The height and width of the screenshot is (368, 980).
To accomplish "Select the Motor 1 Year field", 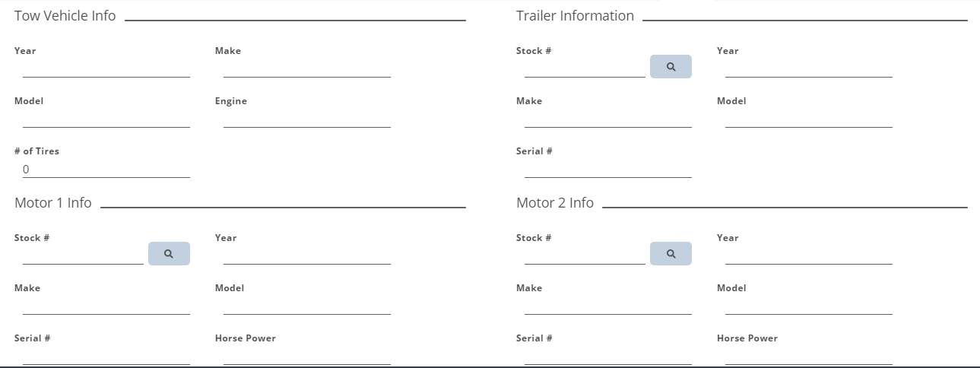I will tap(307, 255).
